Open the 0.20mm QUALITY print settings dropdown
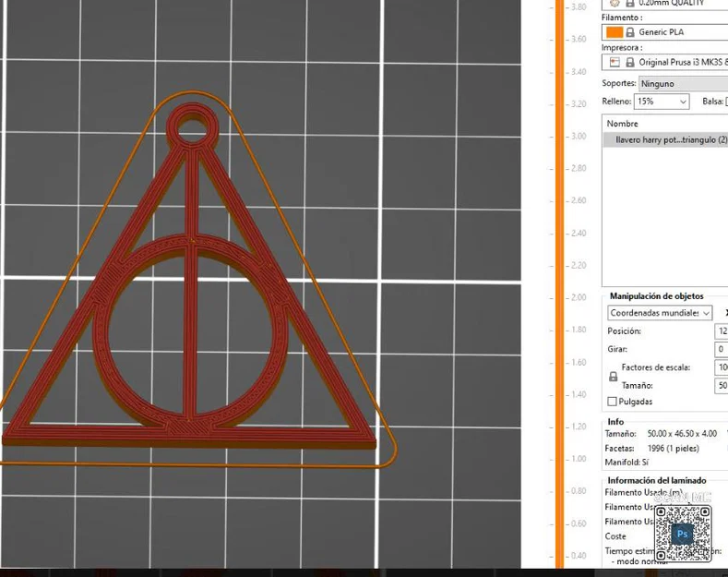The height and width of the screenshot is (577, 728). (x=665, y=4)
